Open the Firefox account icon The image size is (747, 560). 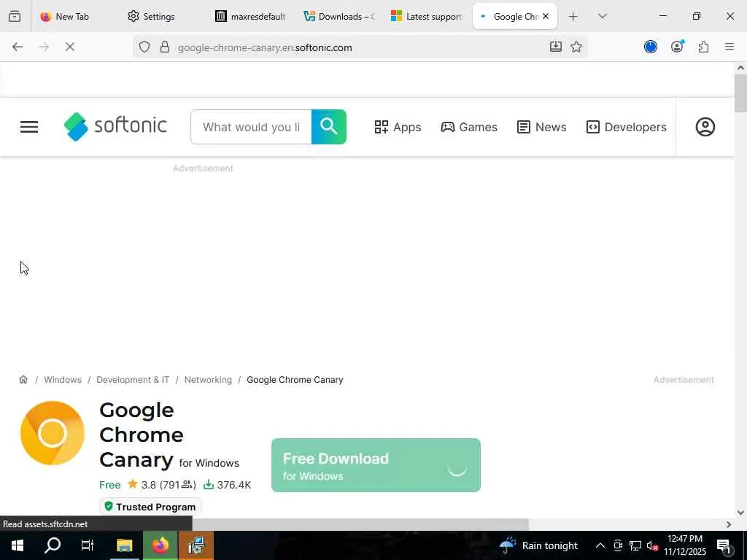[x=677, y=47]
